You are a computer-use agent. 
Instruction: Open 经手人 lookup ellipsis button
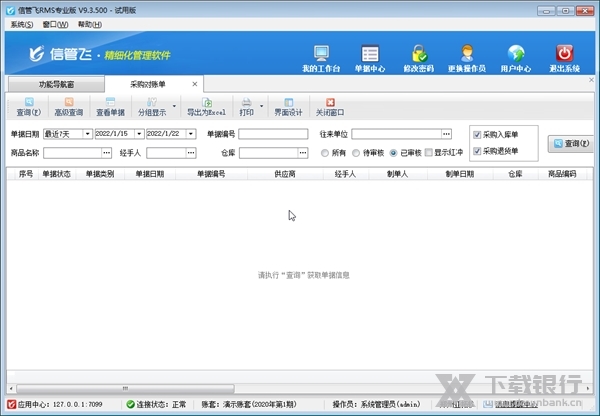[x=191, y=153]
